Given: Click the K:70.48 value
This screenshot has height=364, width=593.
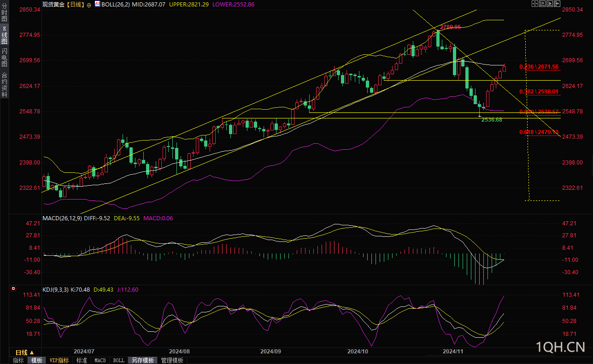Looking at the screenshot, I should (x=80, y=290).
